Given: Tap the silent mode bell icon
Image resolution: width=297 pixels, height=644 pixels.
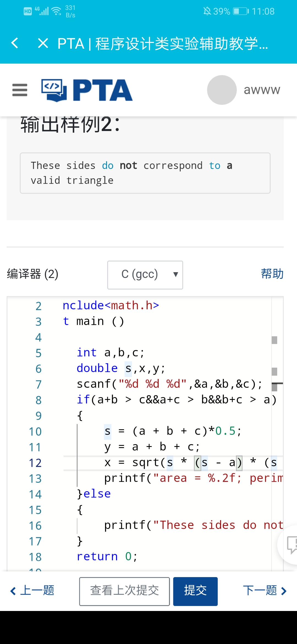Looking at the screenshot, I should pyautogui.click(x=207, y=11).
